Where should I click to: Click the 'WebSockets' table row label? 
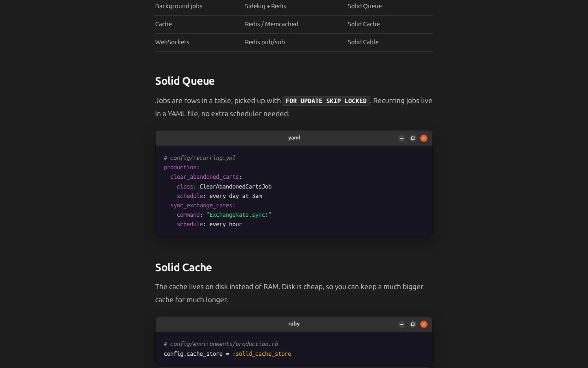point(172,42)
